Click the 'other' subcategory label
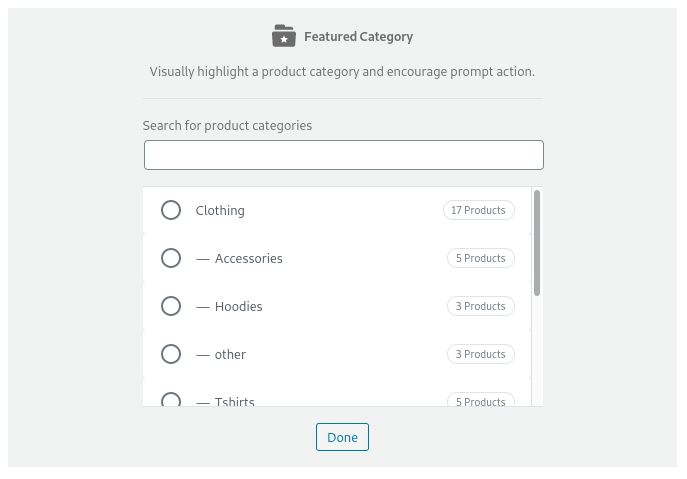Image resolution: width=687 pixels, height=479 pixels. click(230, 354)
